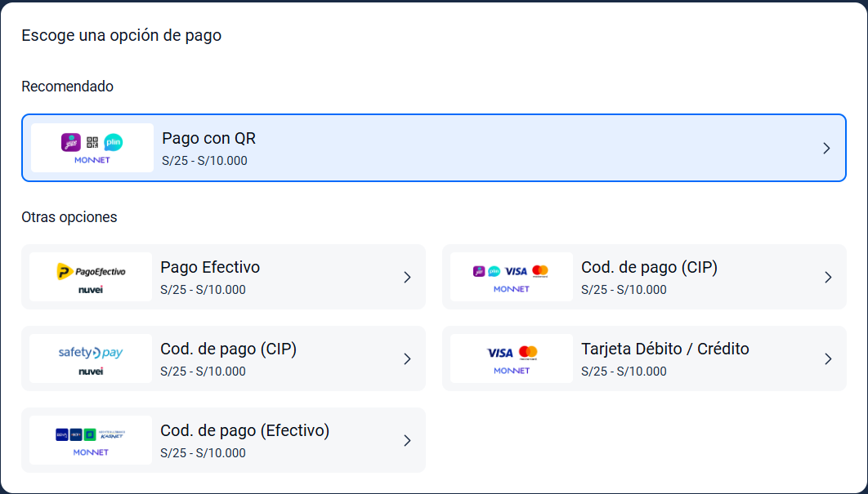This screenshot has height=494, width=868.
Task: Click the QR code icon in recommended option
Action: tap(92, 142)
